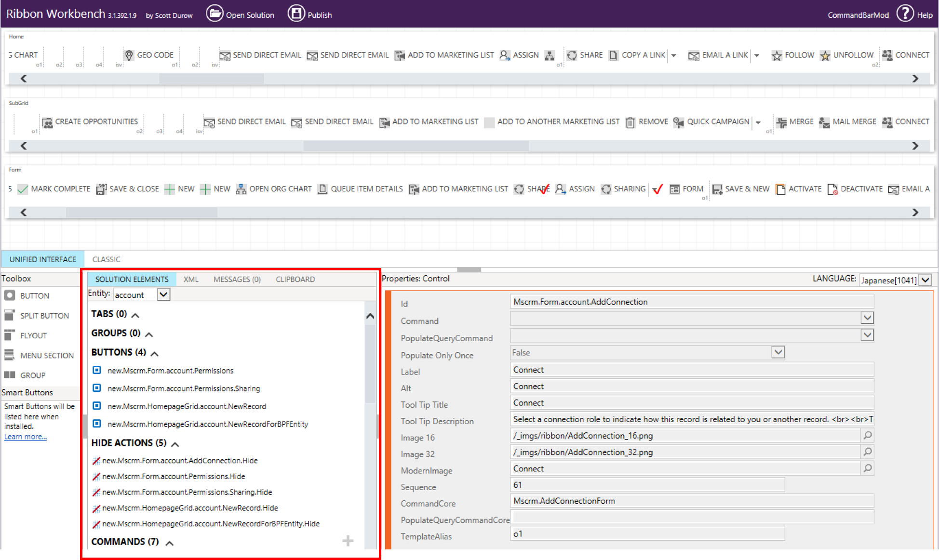The width and height of the screenshot is (939, 560).
Task: Select Mail Merge in SubGrid ribbon
Action: point(847,122)
